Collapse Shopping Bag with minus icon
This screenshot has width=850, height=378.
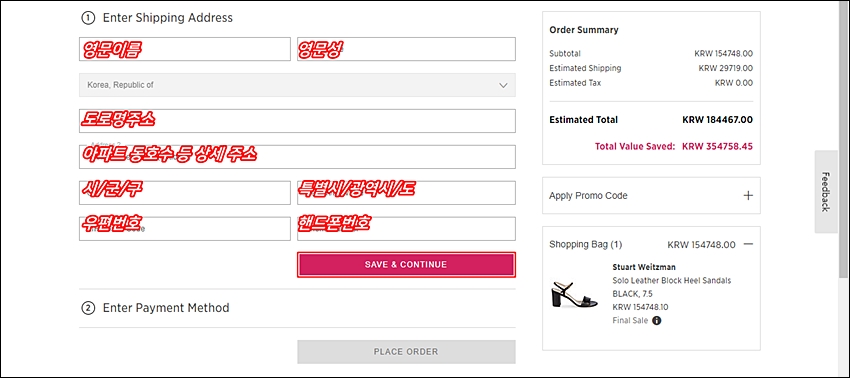coord(748,244)
